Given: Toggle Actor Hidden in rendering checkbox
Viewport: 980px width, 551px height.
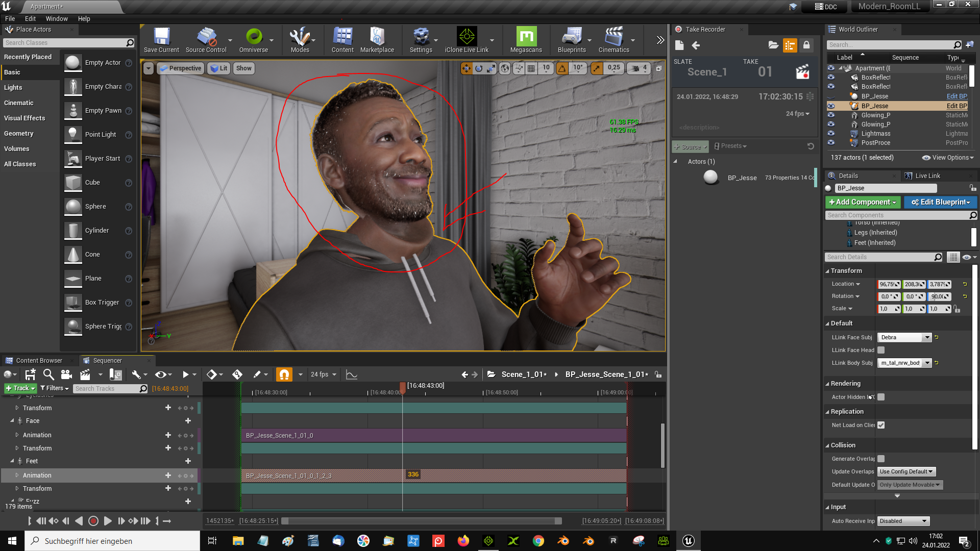Looking at the screenshot, I should pyautogui.click(x=880, y=397).
